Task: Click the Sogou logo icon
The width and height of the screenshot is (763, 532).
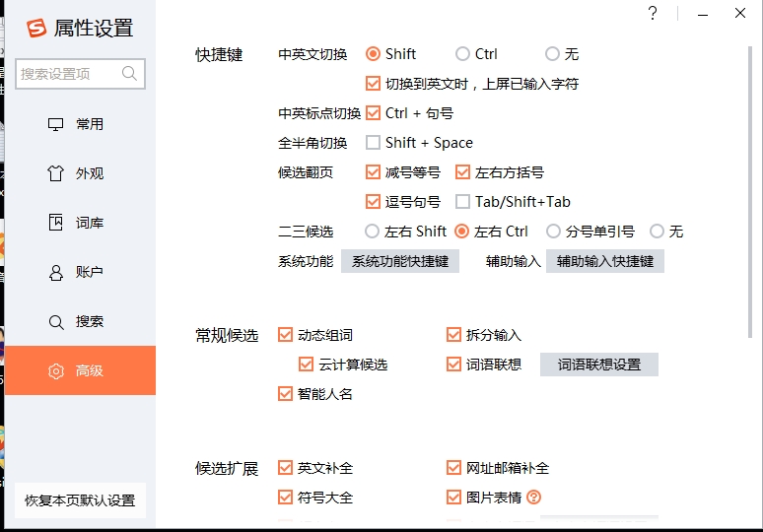Action: click(36, 29)
